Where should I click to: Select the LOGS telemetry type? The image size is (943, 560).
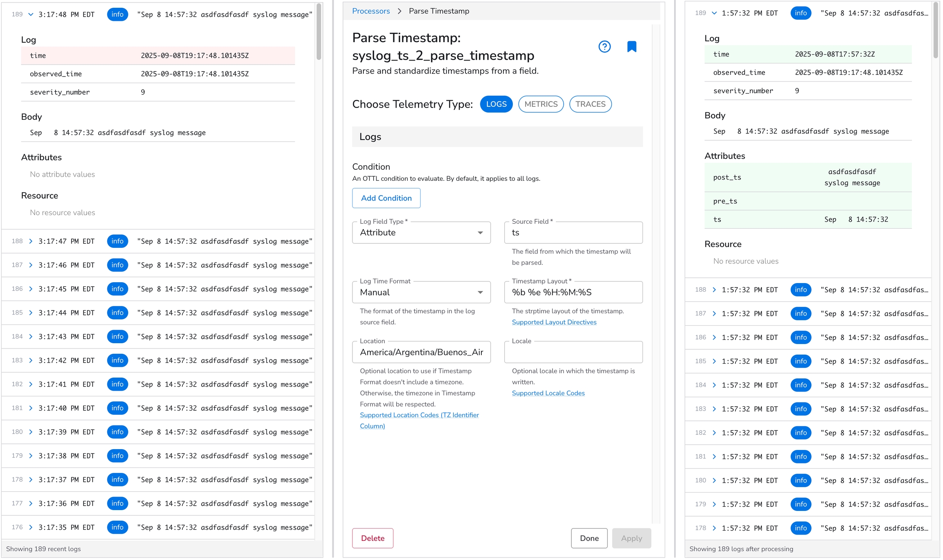coord(496,104)
